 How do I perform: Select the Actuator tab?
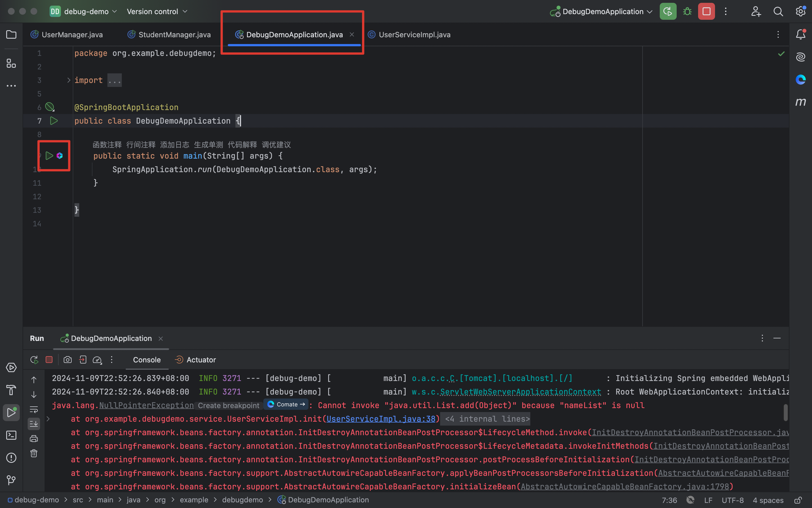195,360
